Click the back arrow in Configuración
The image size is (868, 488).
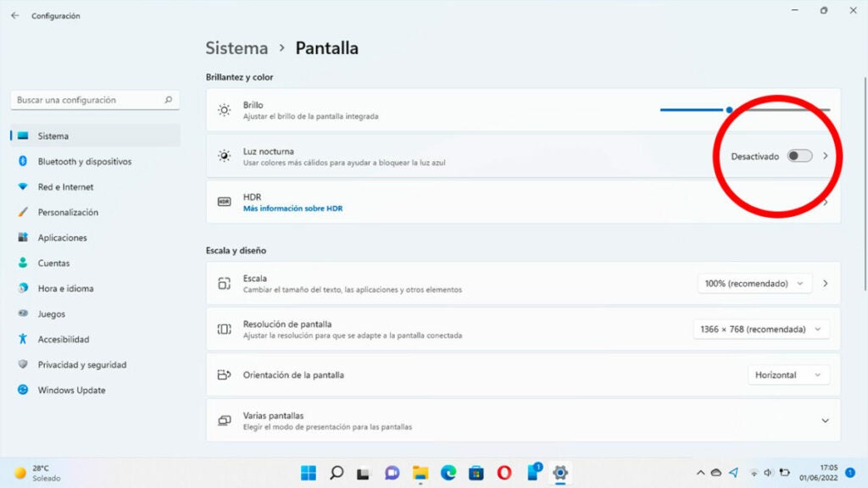coord(14,15)
